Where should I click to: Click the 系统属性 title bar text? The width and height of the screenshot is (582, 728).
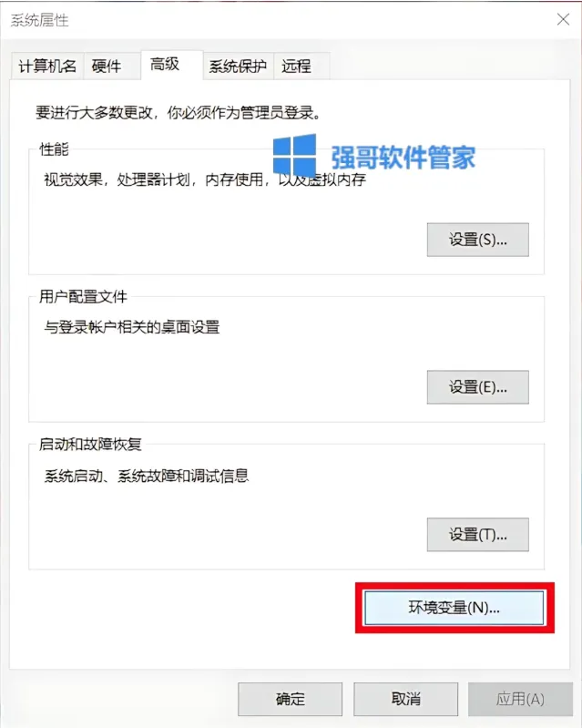39,20
